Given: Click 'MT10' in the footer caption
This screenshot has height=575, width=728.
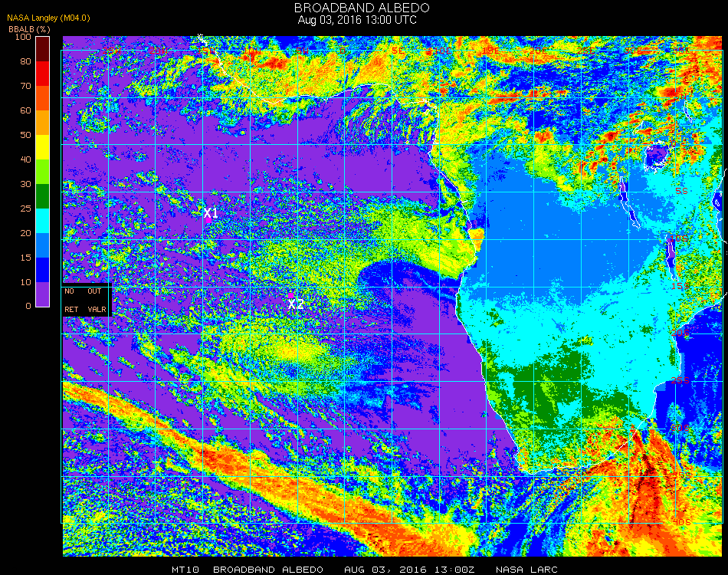Looking at the screenshot, I should click(185, 570).
